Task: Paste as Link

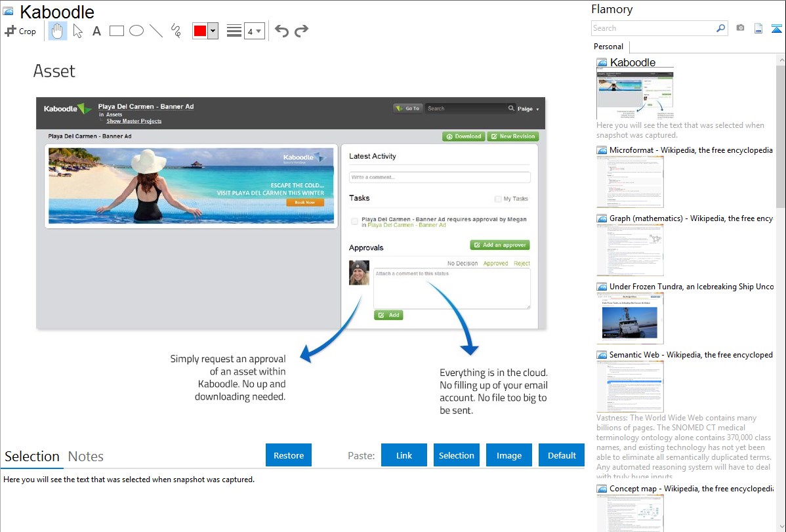Action: [x=404, y=455]
